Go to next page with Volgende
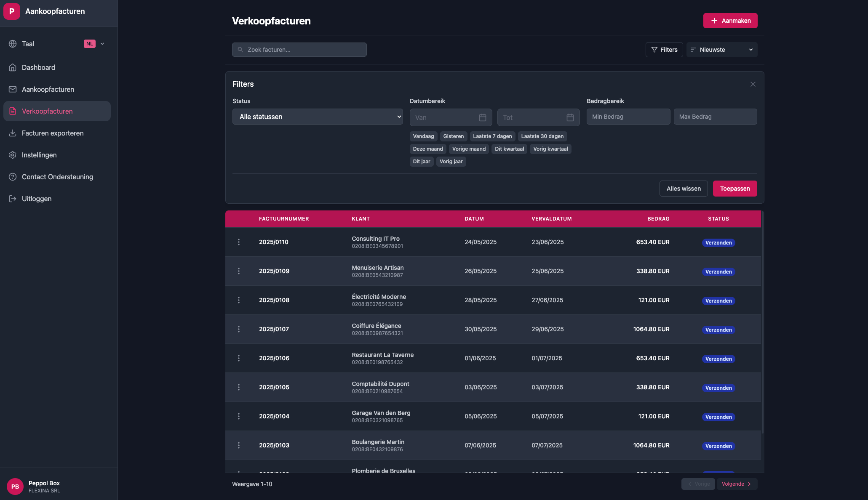 737,484
